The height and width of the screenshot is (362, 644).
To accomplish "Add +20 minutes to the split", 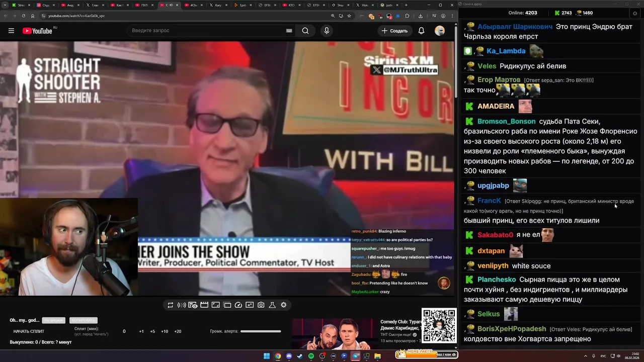I will (178, 331).
